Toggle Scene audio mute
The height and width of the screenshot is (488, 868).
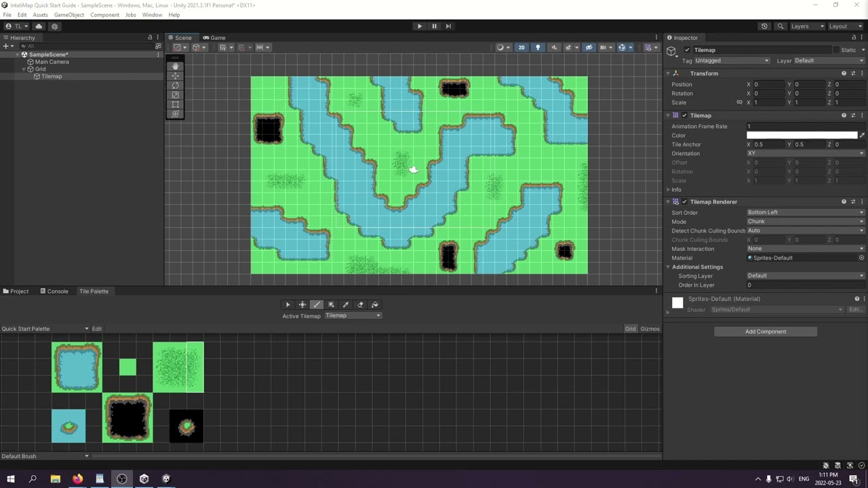pos(554,47)
